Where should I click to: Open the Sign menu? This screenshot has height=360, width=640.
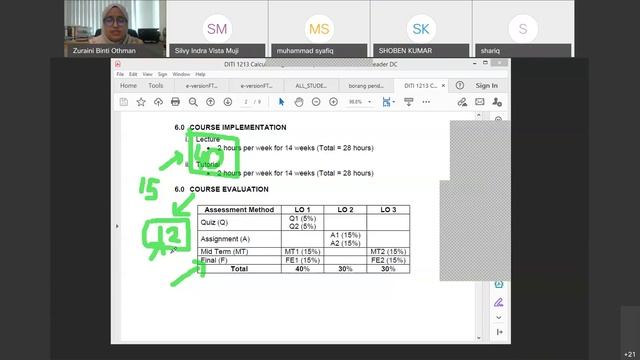coord(162,74)
